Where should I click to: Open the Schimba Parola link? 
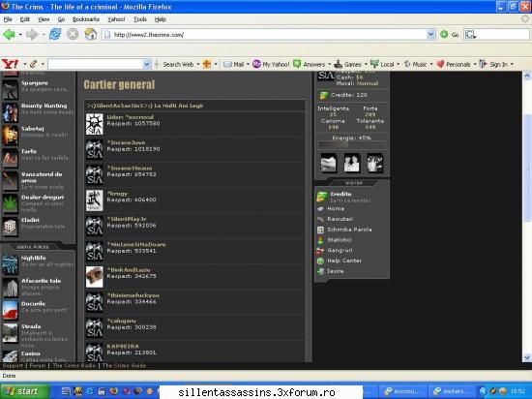pos(349,230)
